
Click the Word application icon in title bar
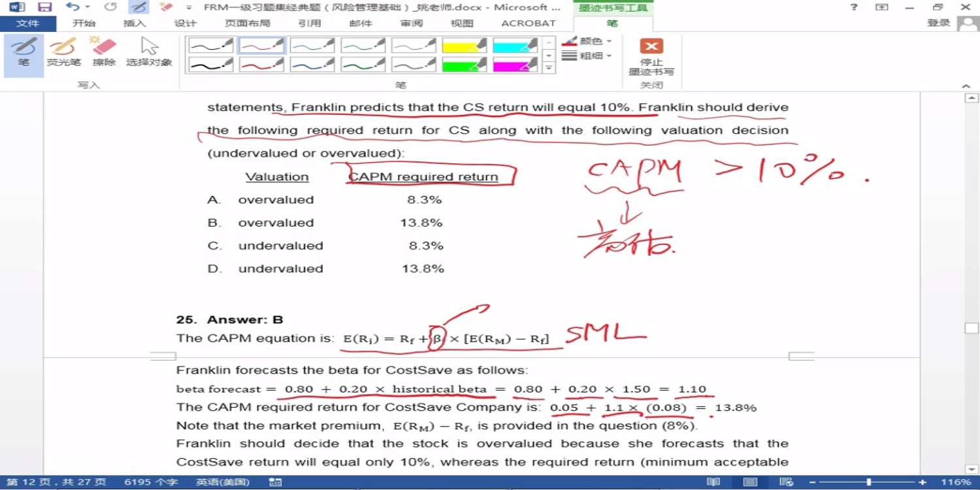16,7
